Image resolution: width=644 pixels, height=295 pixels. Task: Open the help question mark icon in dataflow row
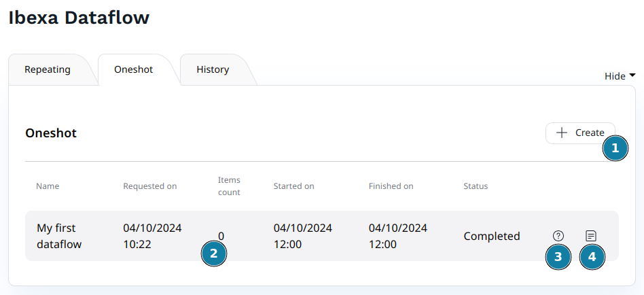558,236
